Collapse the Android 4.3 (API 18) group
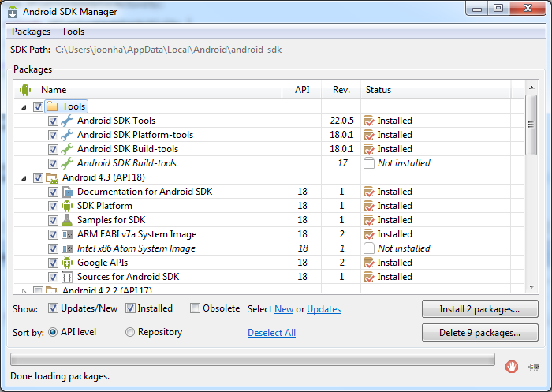This screenshot has height=392, width=552. click(x=24, y=177)
